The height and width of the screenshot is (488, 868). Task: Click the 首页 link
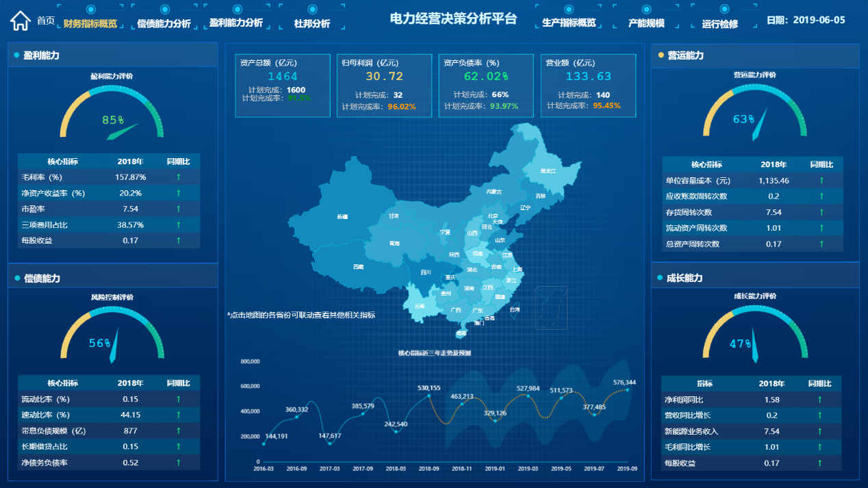(45, 21)
